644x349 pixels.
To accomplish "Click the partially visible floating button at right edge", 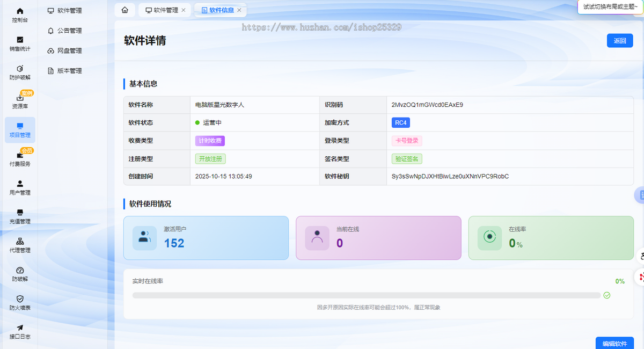I will 640,195.
